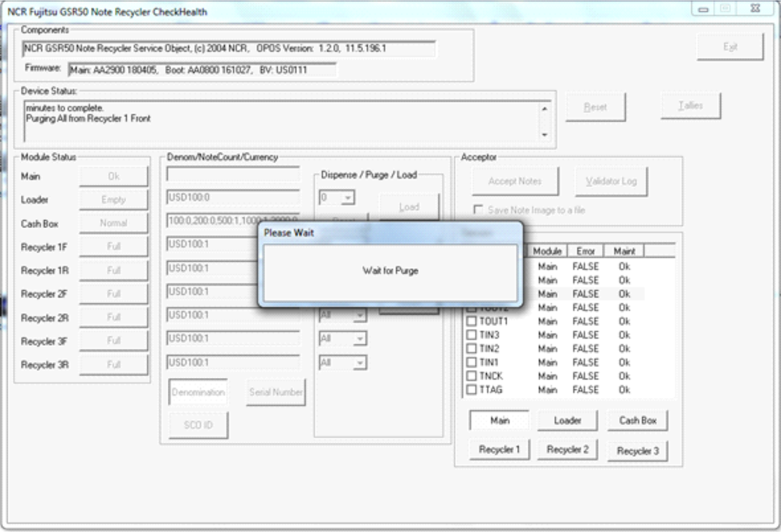Click the Recycler 1F Full button
The height and width of the screenshot is (532, 781).
114,246
